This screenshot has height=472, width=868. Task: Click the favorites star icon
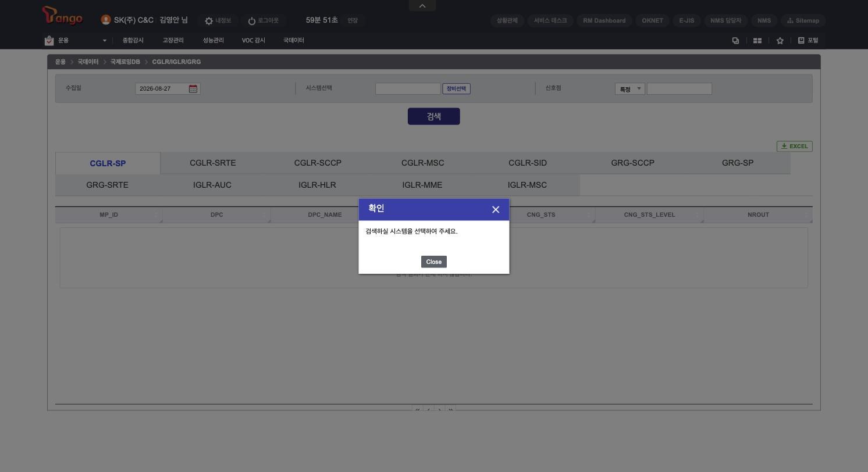pyautogui.click(x=780, y=41)
